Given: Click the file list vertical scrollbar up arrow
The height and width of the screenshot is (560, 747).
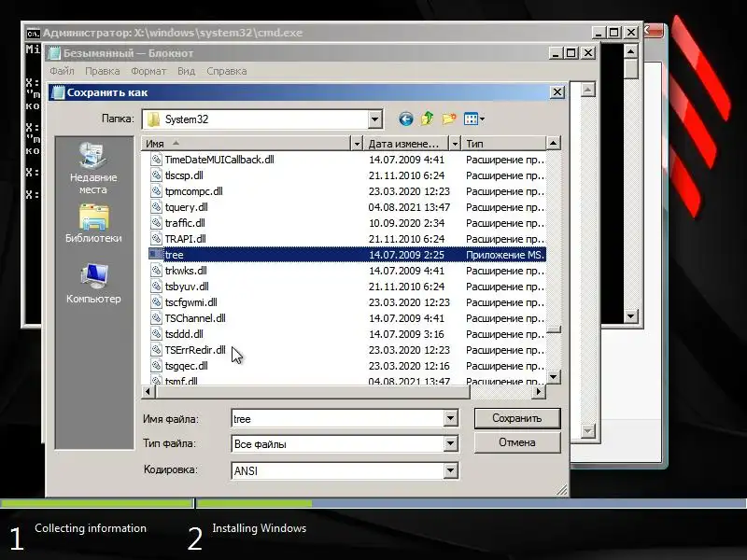Looking at the screenshot, I should [x=553, y=144].
